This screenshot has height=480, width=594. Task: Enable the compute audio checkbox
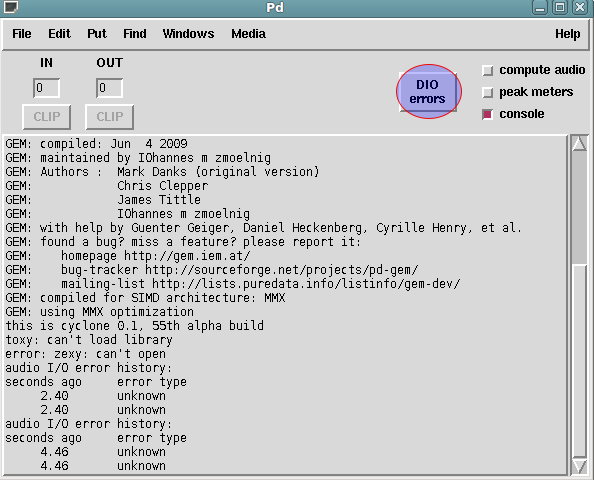[488, 70]
